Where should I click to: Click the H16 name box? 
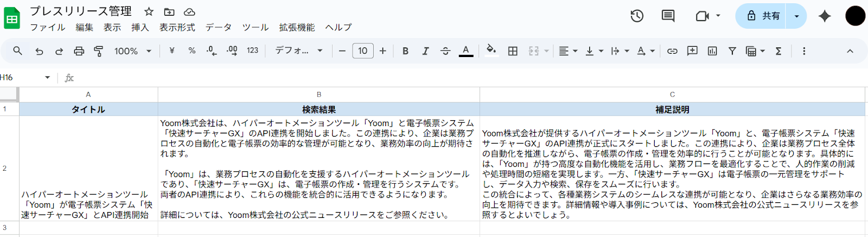pos(21,78)
